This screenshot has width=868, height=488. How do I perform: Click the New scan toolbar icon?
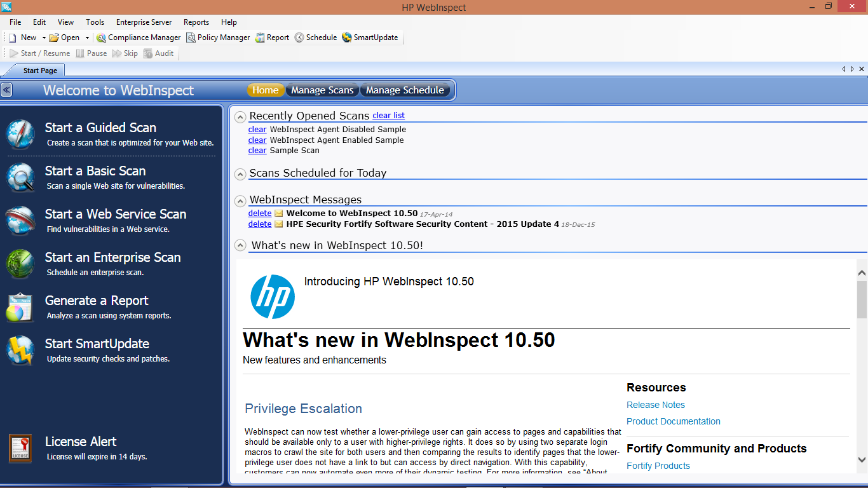(x=12, y=37)
